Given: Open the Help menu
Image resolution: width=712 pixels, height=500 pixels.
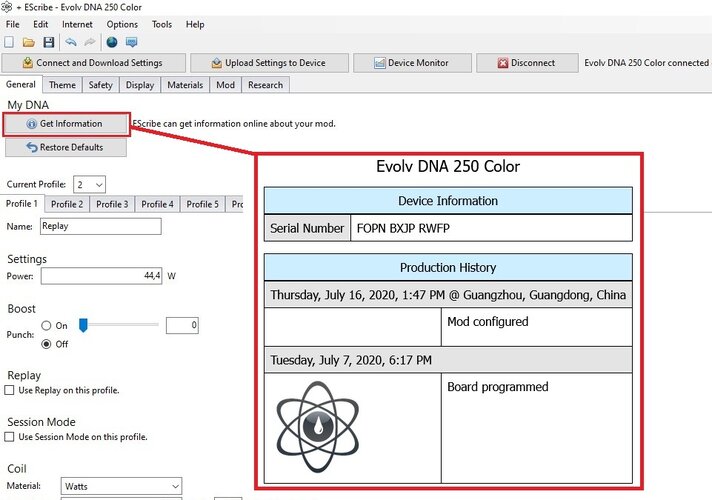Looking at the screenshot, I should [x=195, y=24].
